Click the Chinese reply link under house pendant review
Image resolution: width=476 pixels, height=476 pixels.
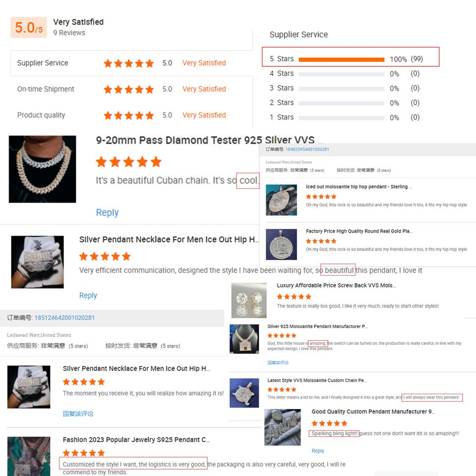(x=278, y=362)
